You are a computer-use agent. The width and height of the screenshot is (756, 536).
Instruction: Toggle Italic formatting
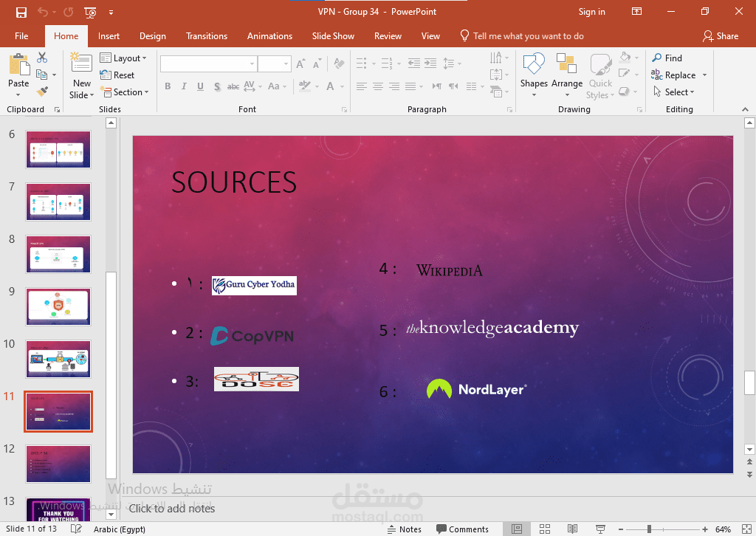click(x=184, y=86)
